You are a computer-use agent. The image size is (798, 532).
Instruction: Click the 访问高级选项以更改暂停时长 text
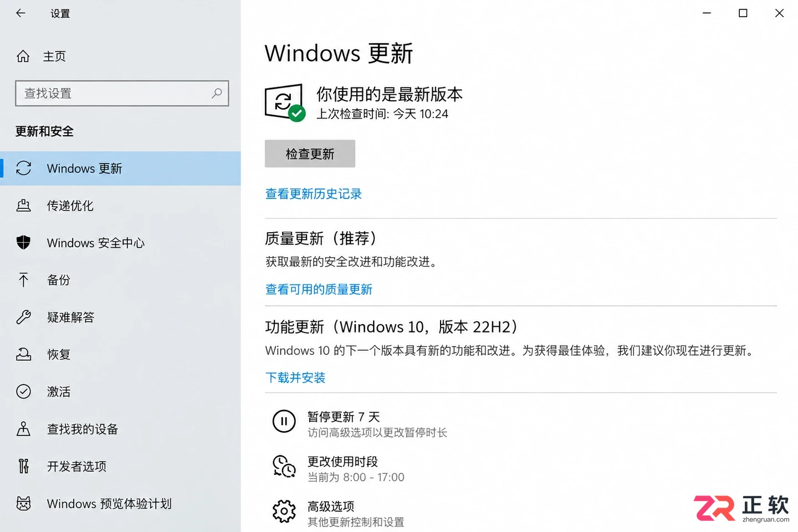[377, 432]
